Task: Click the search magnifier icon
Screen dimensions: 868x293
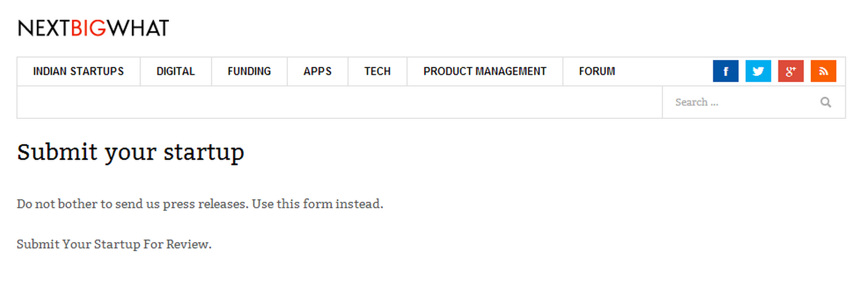Action: [x=826, y=102]
